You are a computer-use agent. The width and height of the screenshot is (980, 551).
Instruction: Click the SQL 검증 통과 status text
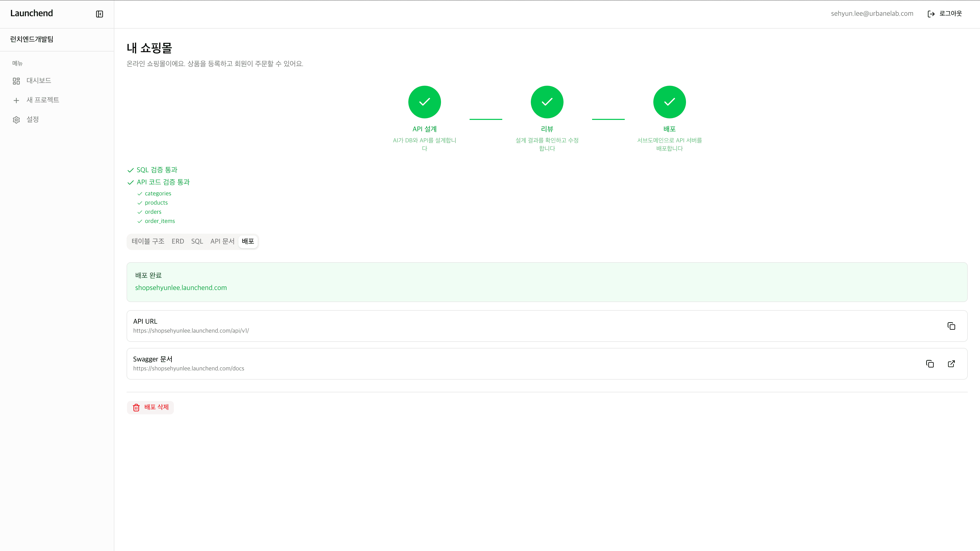pos(157,170)
